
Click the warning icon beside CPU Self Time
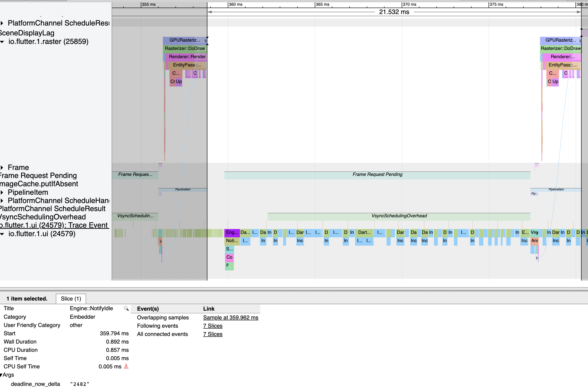[x=126, y=367]
